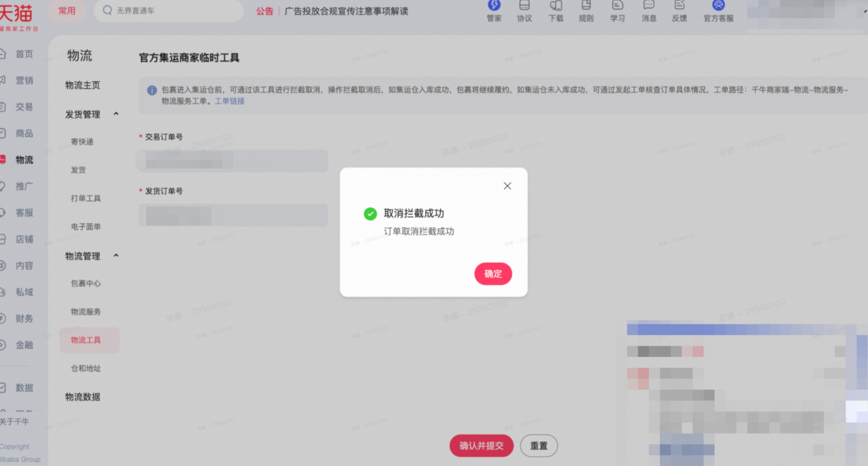Viewport: 868px width, 466px height.
Task: Click the 确定 button in the dialog
Action: [493, 274]
